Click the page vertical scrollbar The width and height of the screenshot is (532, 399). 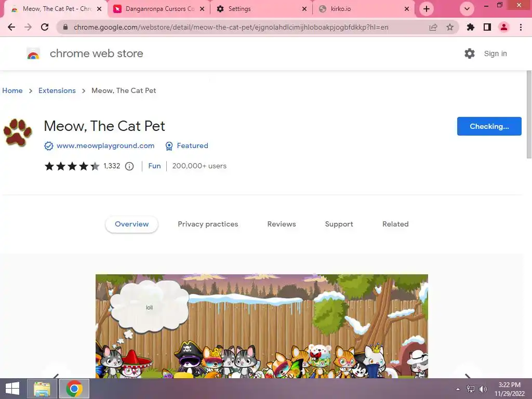[528, 114]
